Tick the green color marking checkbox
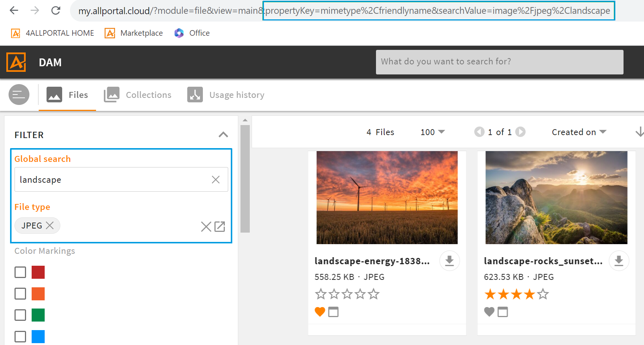This screenshot has height=345, width=644. pos(20,315)
